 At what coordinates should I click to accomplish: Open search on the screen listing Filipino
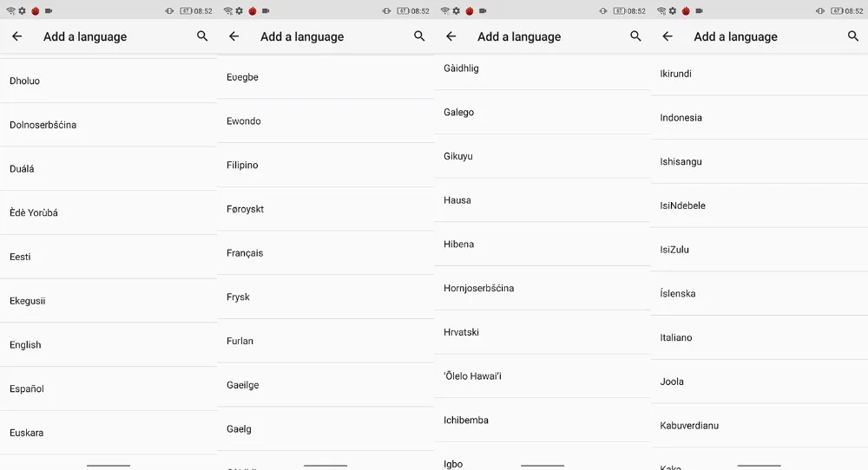pyautogui.click(x=419, y=36)
